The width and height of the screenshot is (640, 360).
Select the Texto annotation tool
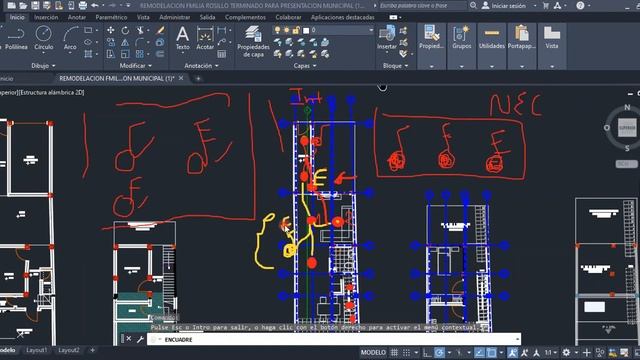pyautogui.click(x=182, y=38)
